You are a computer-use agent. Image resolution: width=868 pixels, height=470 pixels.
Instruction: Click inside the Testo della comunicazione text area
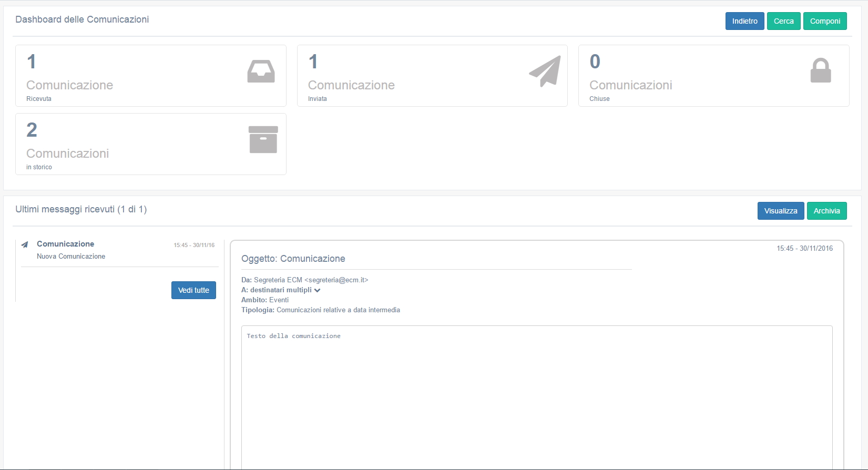pyautogui.click(x=536, y=394)
